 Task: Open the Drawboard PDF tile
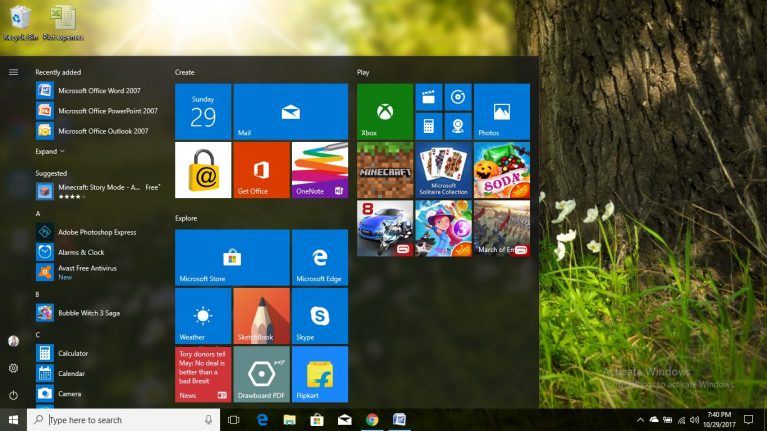click(261, 374)
